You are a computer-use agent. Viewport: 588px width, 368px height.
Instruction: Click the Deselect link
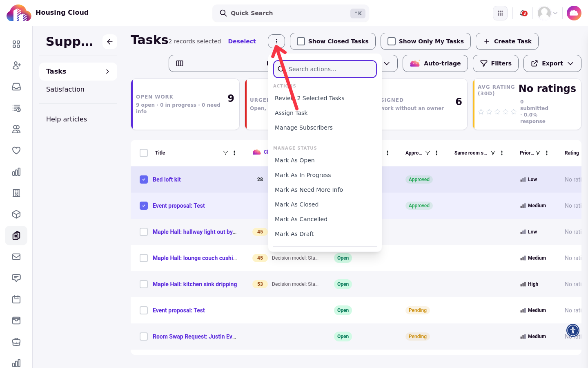[x=242, y=41]
